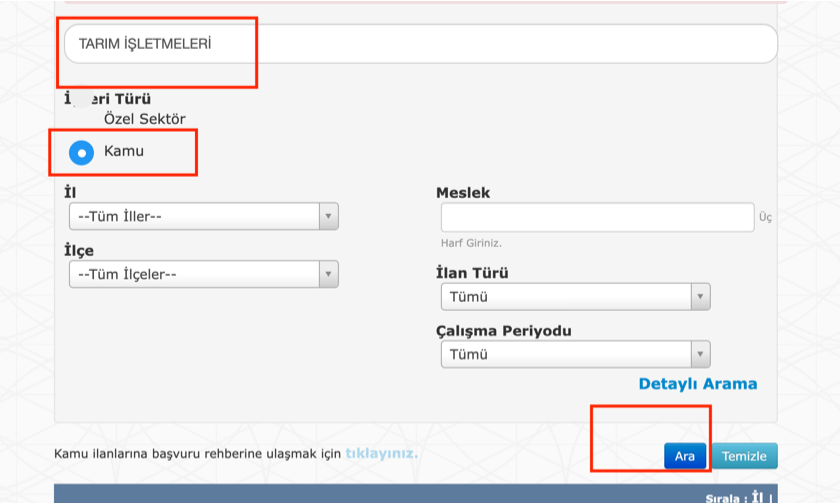
Task: Choose the Özel Sektör option
Action: 144,119
